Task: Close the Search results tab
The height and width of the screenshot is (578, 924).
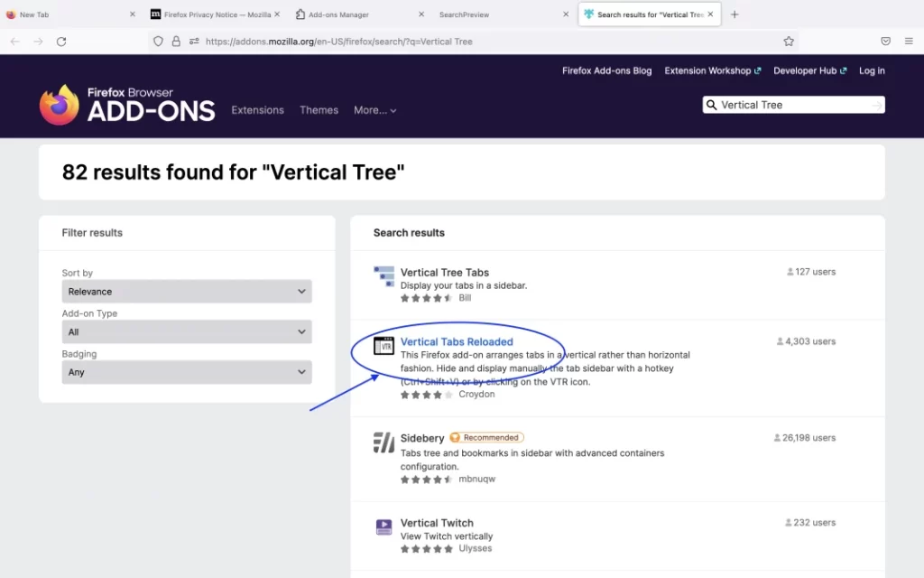Action: pyautogui.click(x=710, y=14)
